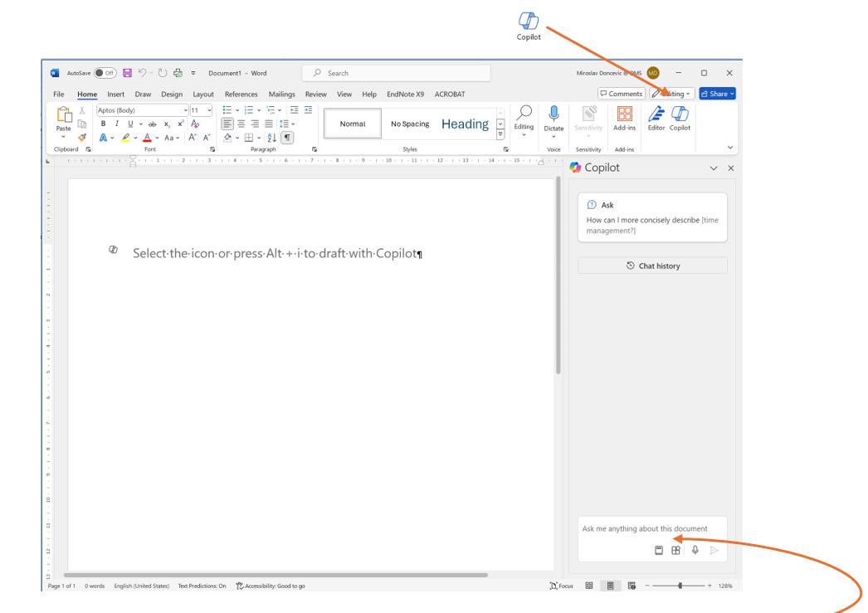Center align the paragraph
This screenshot has height=613, width=868.
241,124
